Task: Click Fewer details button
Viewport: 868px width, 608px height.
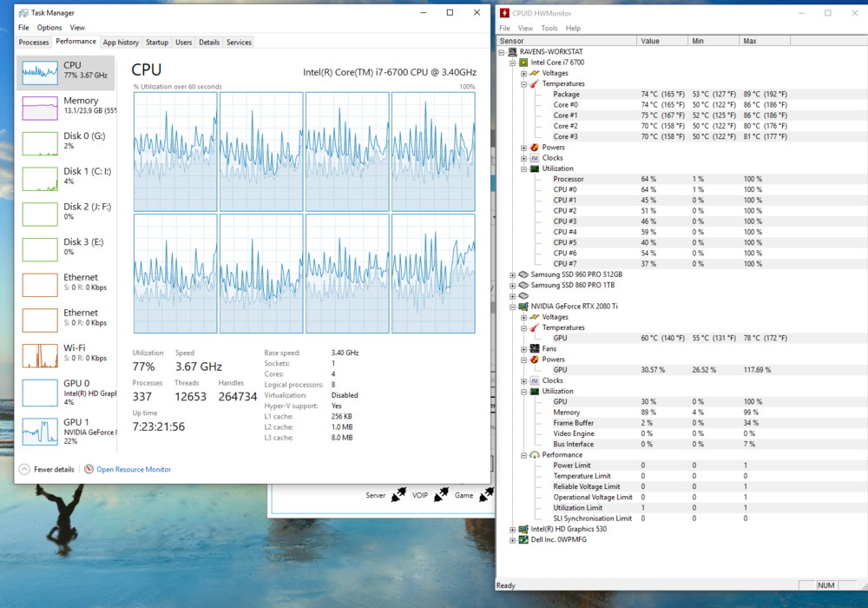Action: point(47,470)
